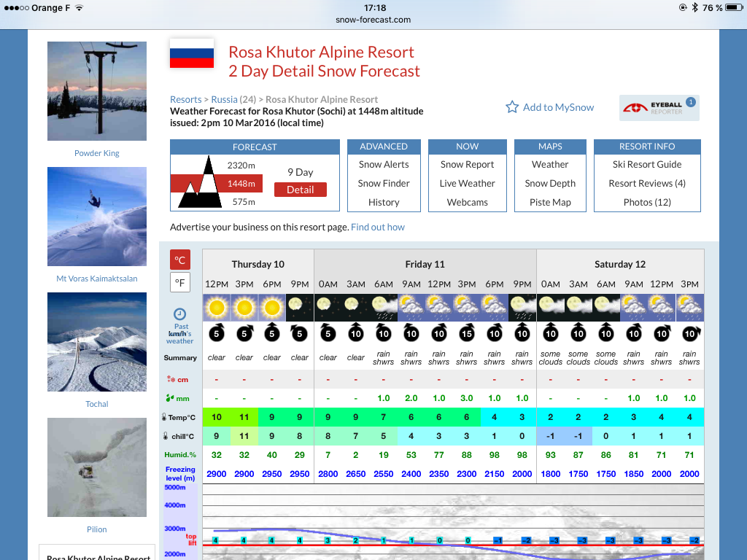Open the Pilion photo thumbnail
This screenshot has height=560, width=747.
[97, 467]
